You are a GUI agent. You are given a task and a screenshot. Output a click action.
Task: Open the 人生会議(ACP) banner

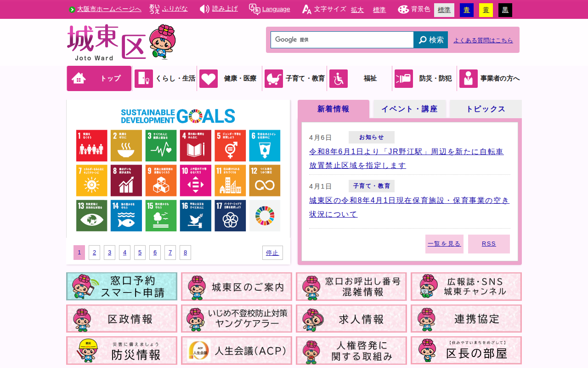(x=237, y=351)
